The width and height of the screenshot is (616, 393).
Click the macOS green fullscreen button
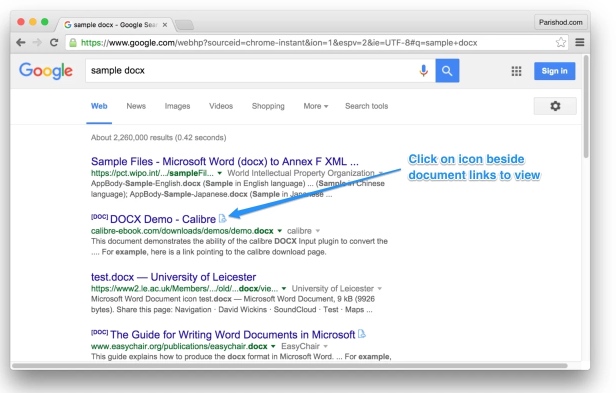pyautogui.click(x=45, y=22)
